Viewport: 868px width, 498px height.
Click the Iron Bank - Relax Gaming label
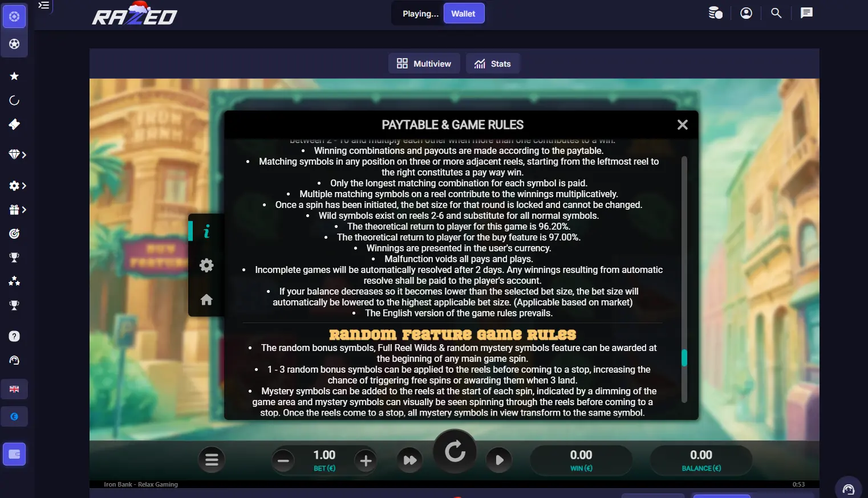pos(141,484)
